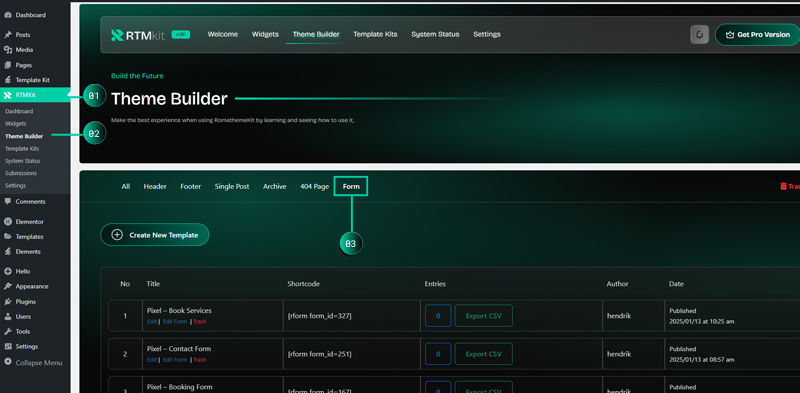Click the crown icon on Get Pro Version
The height and width of the screenshot is (393, 800).
(730, 35)
